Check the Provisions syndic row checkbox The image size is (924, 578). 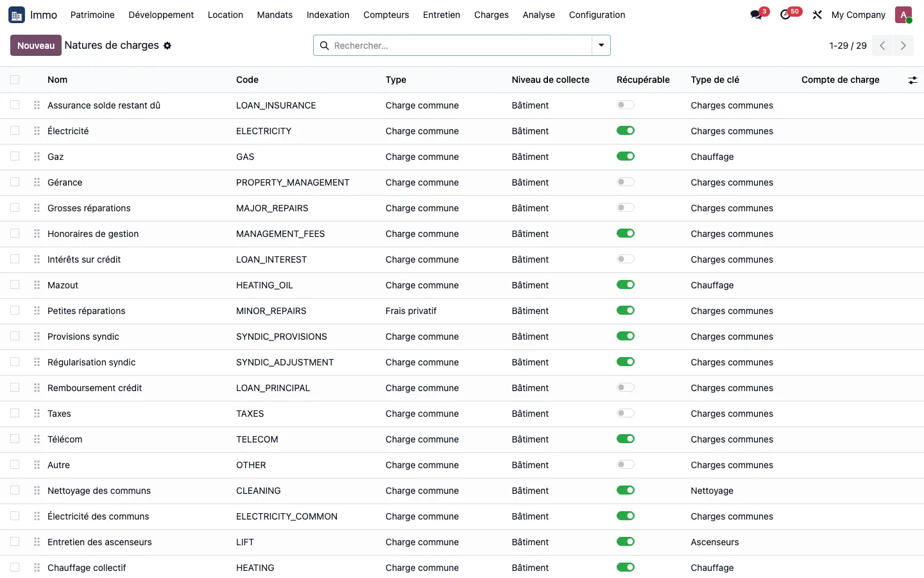click(x=15, y=336)
